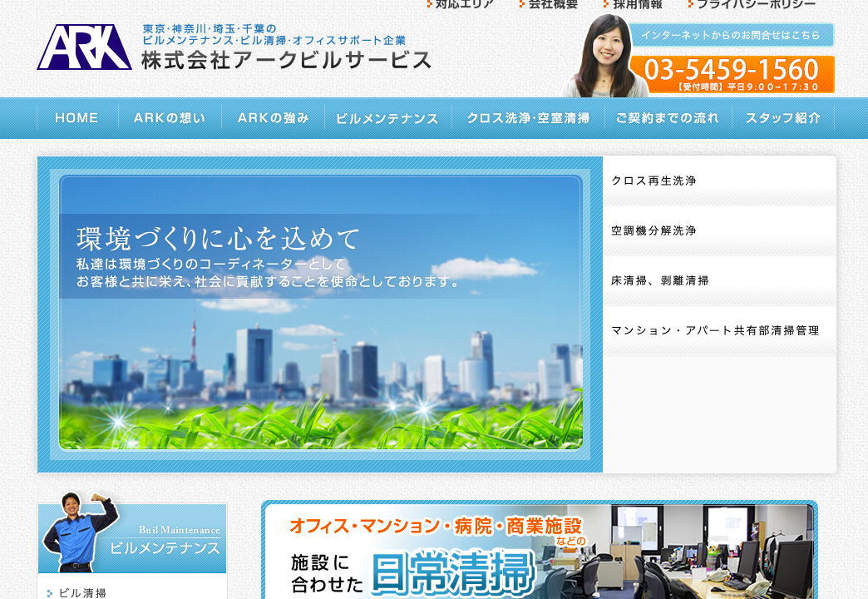The height and width of the screenshot is (599, 868).
Task: Open the ご契約までの流れ page
Action: [x=667, y=118]
